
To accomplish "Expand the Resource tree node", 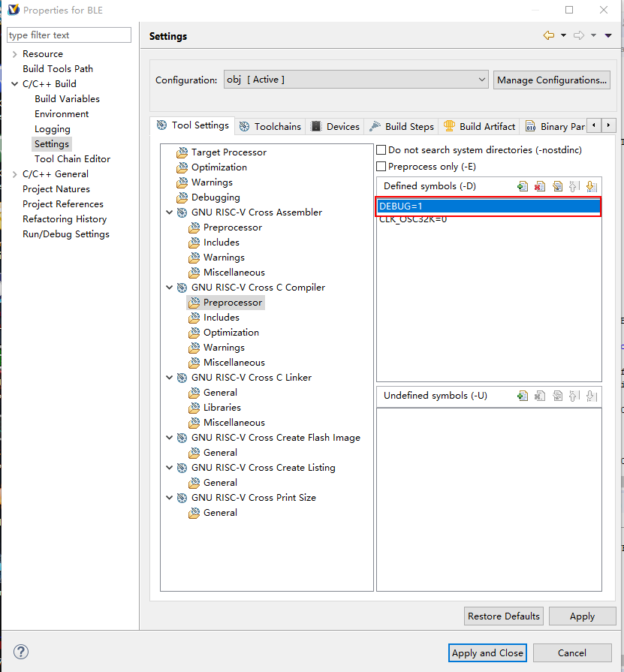I will (x=14, y=54).
